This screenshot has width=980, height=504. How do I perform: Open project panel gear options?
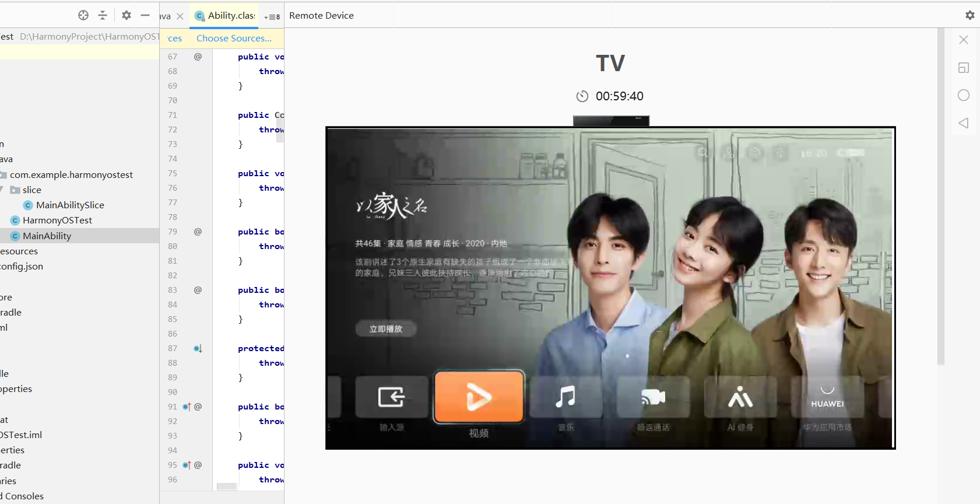coord(127,16)
